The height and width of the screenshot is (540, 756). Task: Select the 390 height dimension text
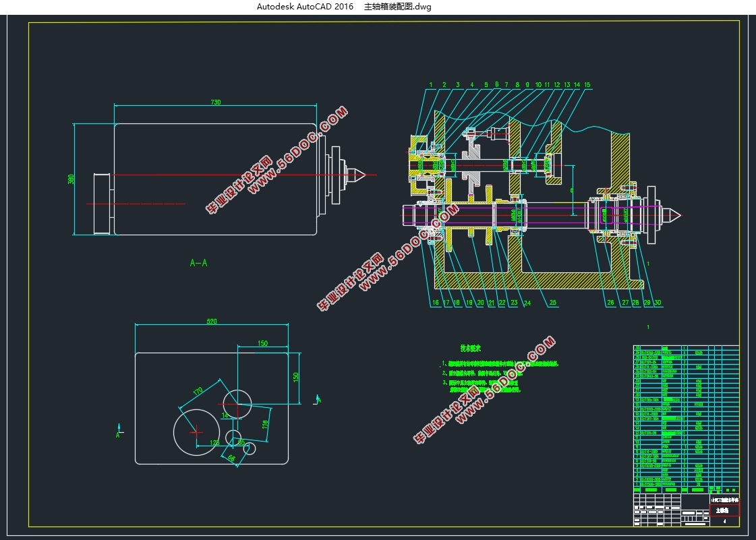pyautogui.click(x=70, y=179)
